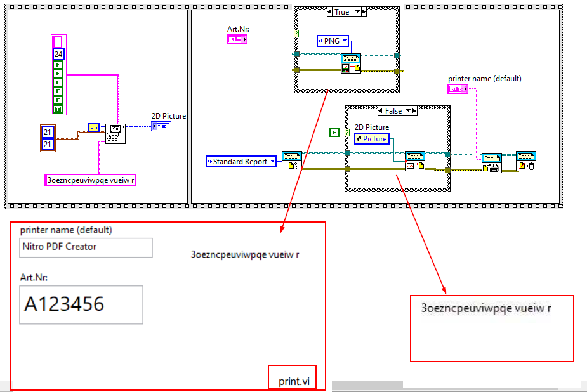This screenshot has width=587, height=392.
Task: Select the 2D Picture indicator terminal
Action: [x=161, y=126]
